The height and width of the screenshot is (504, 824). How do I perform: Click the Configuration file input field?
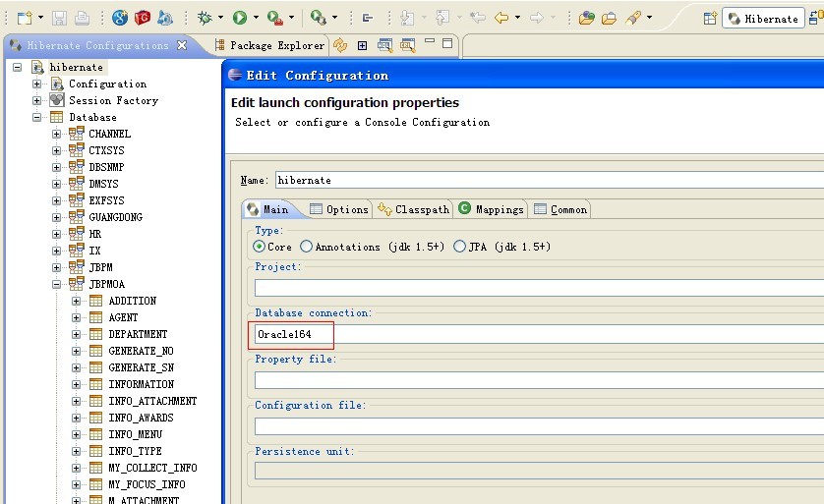pyautogui.click(x=539, y=426)
